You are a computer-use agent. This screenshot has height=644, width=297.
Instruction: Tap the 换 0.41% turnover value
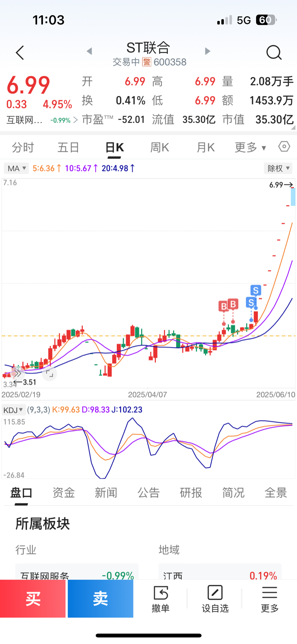pos(131,101)
